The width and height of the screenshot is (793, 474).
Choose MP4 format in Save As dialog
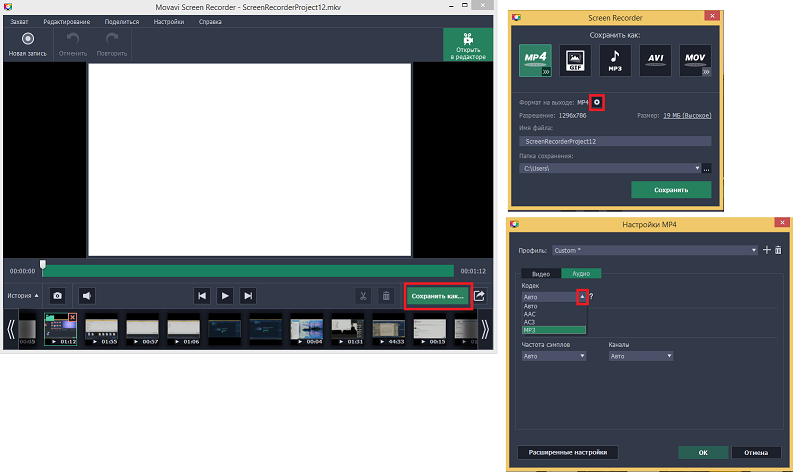(x=535, y=60)
